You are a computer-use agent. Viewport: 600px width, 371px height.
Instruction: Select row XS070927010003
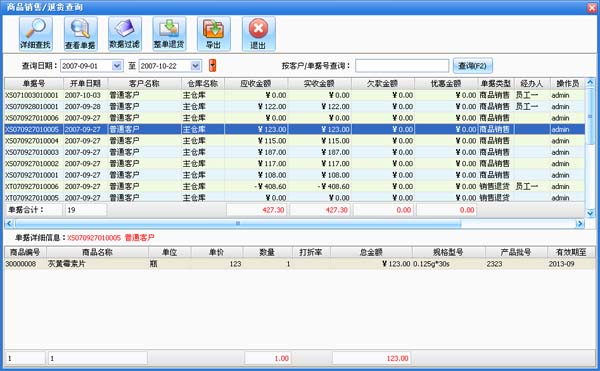294,152
